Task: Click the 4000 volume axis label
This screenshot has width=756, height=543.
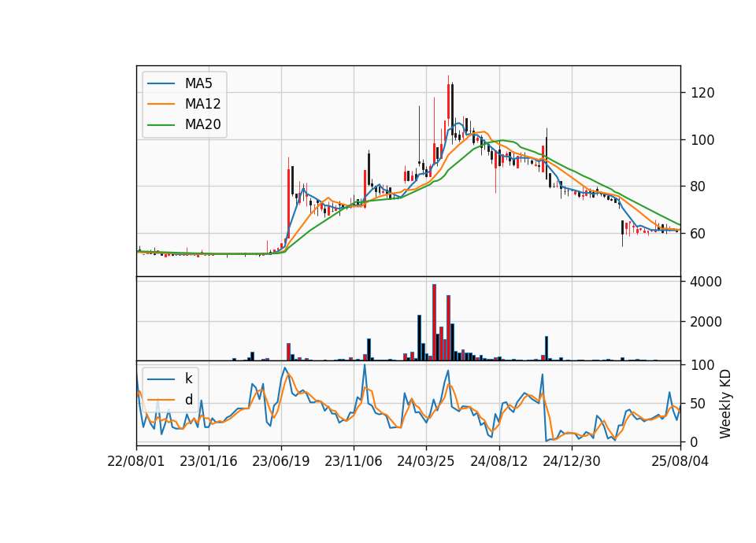Action: [706, 282]
